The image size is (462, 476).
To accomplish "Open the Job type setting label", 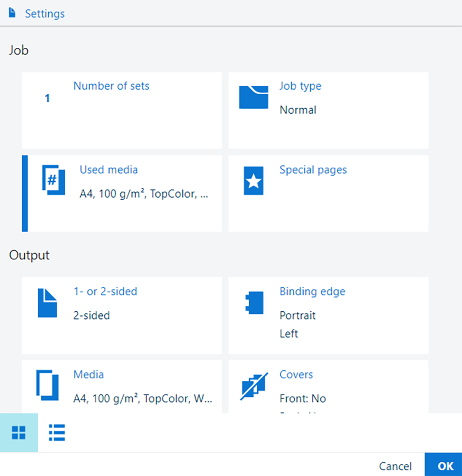I will click(300, 86).
